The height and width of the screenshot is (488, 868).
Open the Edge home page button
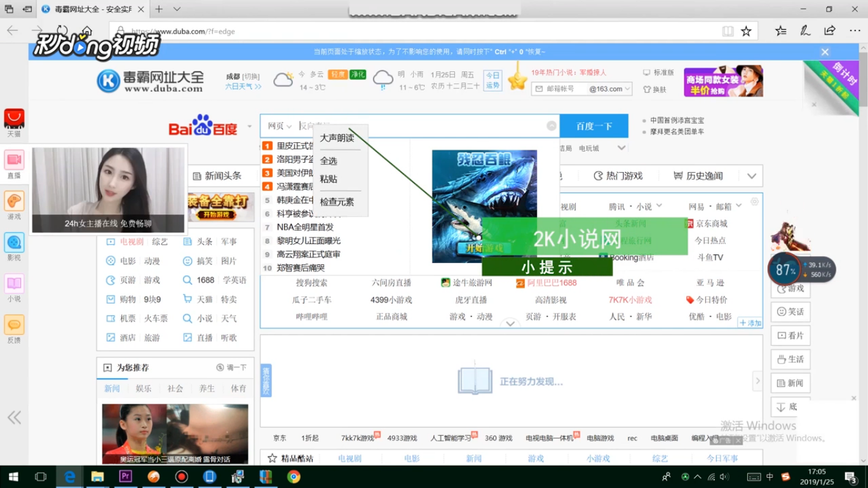(x=87, y=30)
